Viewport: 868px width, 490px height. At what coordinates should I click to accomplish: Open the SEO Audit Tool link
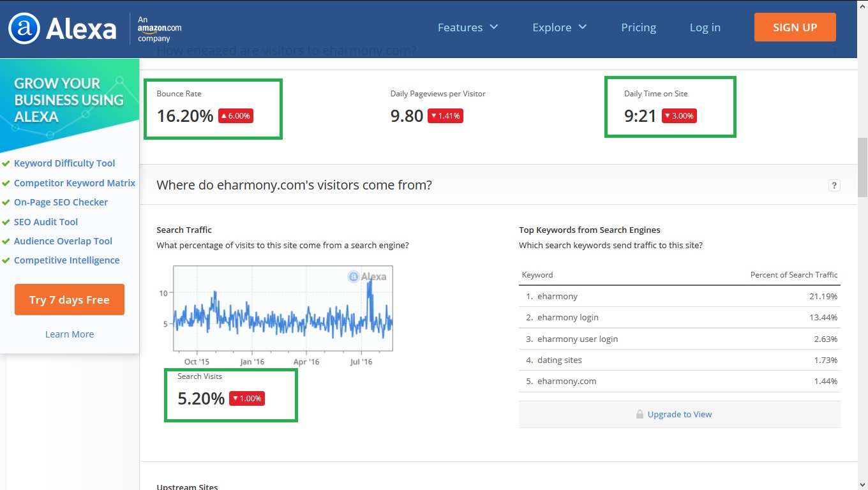coord(46,222)
